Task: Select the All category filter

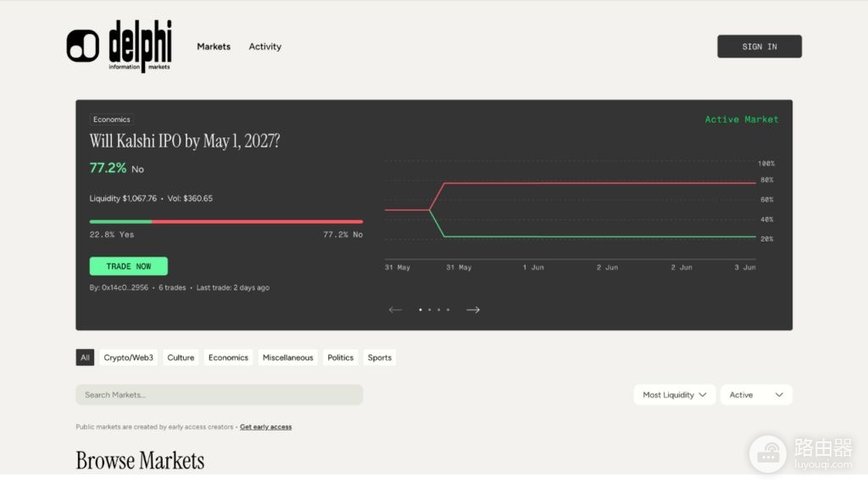Action: point(85,358)
